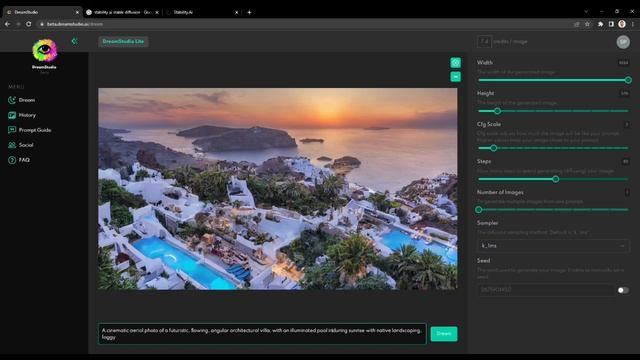This screenshot has height=360, width=640.
Task: Open History in the sidebar menu
Action: (27, 115)
